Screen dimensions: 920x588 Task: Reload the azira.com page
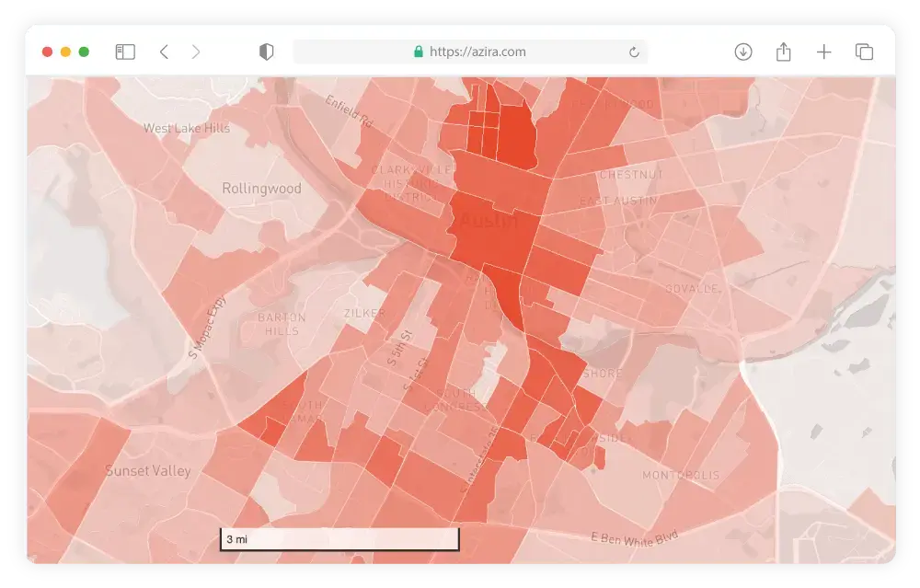634,52
